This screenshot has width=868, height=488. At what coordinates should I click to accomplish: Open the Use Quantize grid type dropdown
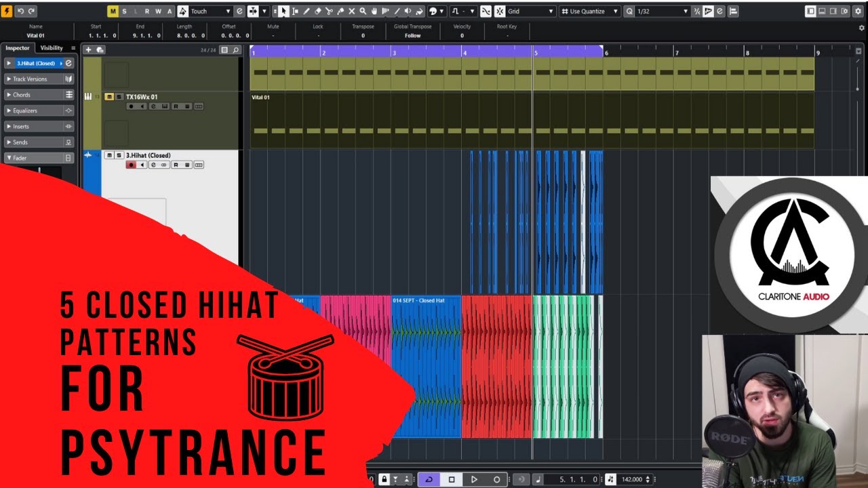click(x=589, y=12)
